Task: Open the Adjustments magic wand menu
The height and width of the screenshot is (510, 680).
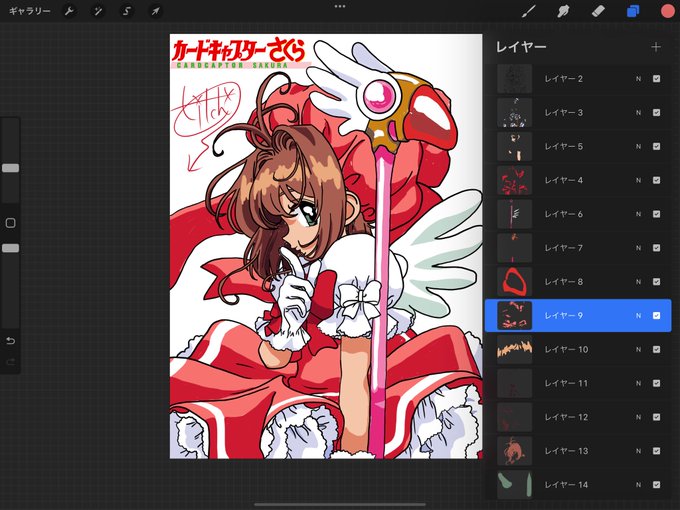Action: tap(98, 11)
